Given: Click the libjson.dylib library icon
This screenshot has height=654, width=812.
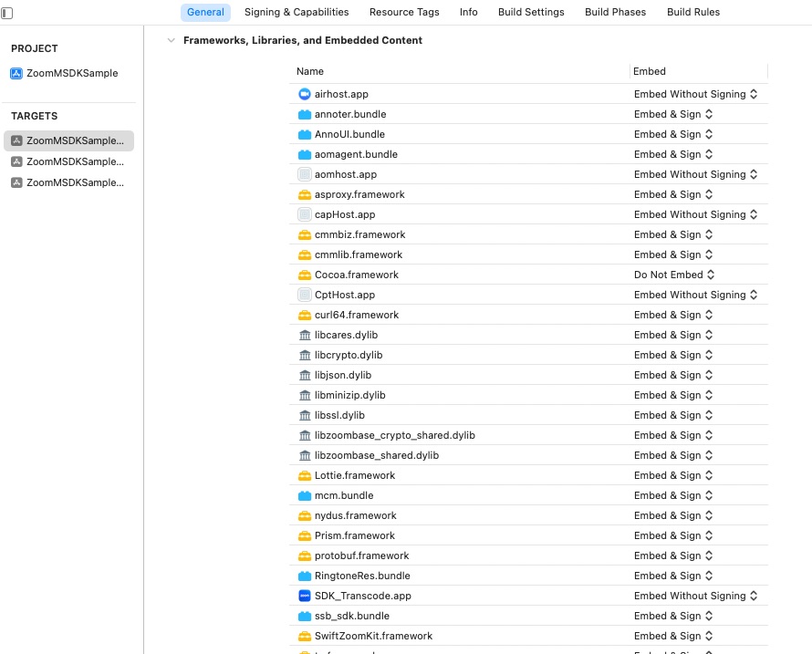Looking at the screenshot, I should tap(305, 376).
